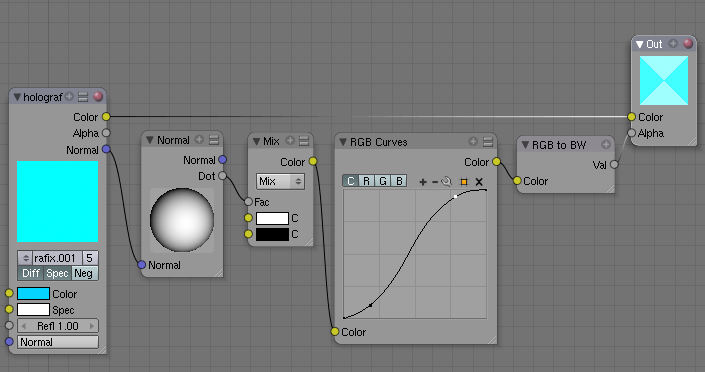Viewport: 705px width, 372px height.
Task: Toggle options icon on Normal node header
Action: coord(214,140)
